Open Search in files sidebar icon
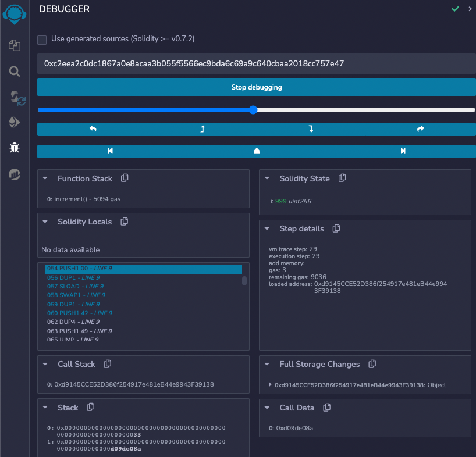This screenshot has height=457, width=476. click(x=15, y=72)
